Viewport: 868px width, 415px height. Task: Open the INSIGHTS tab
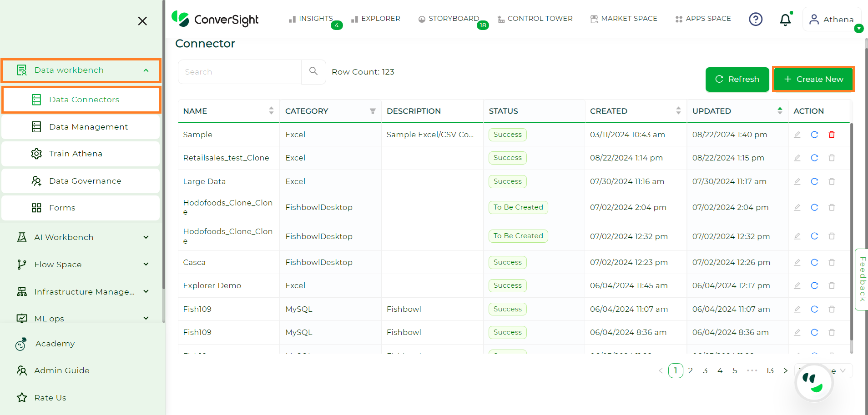click(x=311, y=19)
